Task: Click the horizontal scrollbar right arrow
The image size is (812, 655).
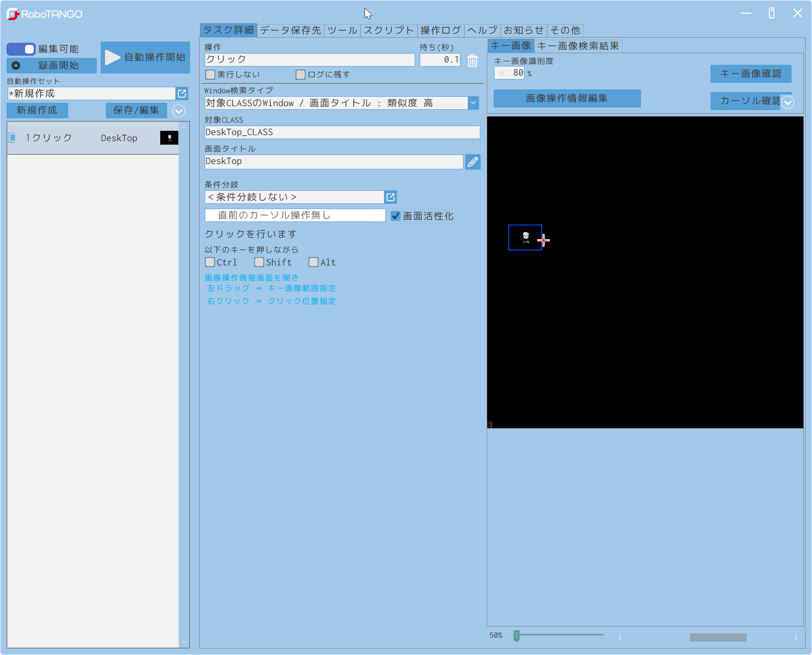Action: pyautogui.click(x=796, y=637)
